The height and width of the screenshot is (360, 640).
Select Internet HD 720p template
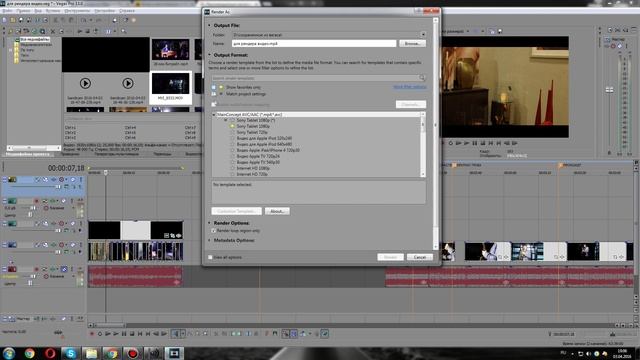click(252, 174)
